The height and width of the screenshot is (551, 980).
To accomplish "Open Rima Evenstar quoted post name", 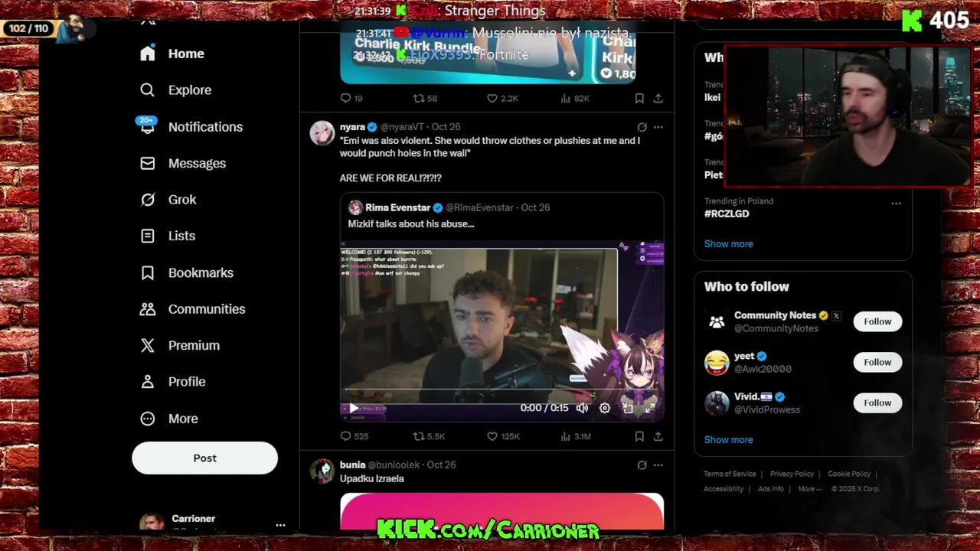I will (x=397, y=207).
